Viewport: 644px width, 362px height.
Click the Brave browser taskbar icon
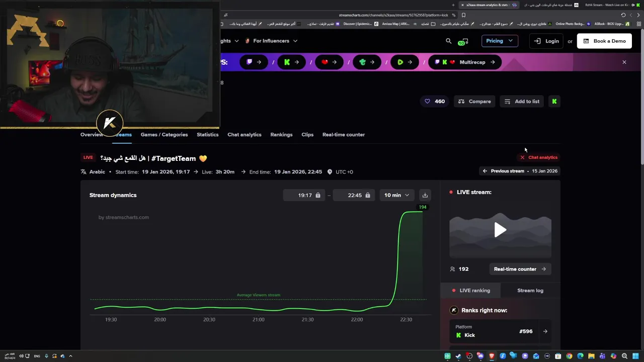coord(492,356)
